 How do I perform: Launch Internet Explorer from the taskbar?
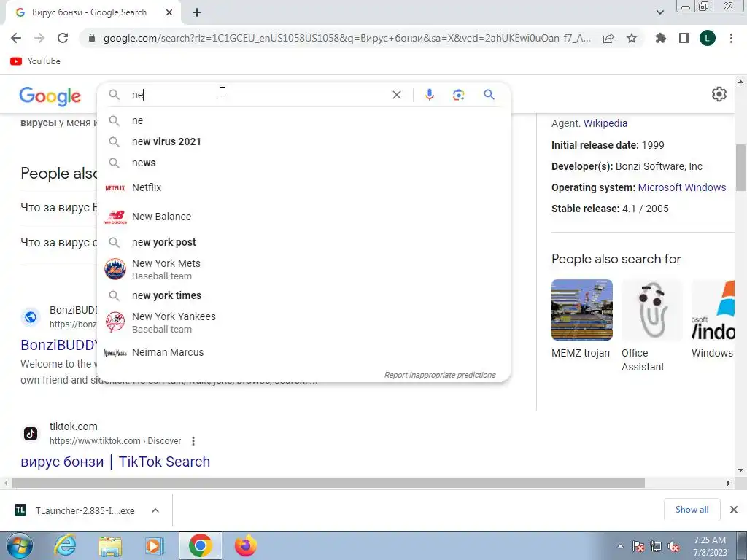(x=65, y=545)
